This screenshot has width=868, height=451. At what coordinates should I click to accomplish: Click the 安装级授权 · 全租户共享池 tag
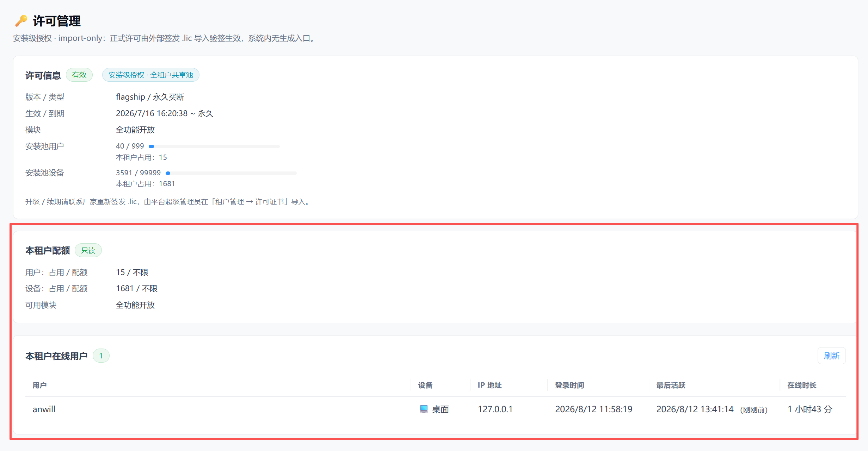pyautogui.click(x=151, y=75)
